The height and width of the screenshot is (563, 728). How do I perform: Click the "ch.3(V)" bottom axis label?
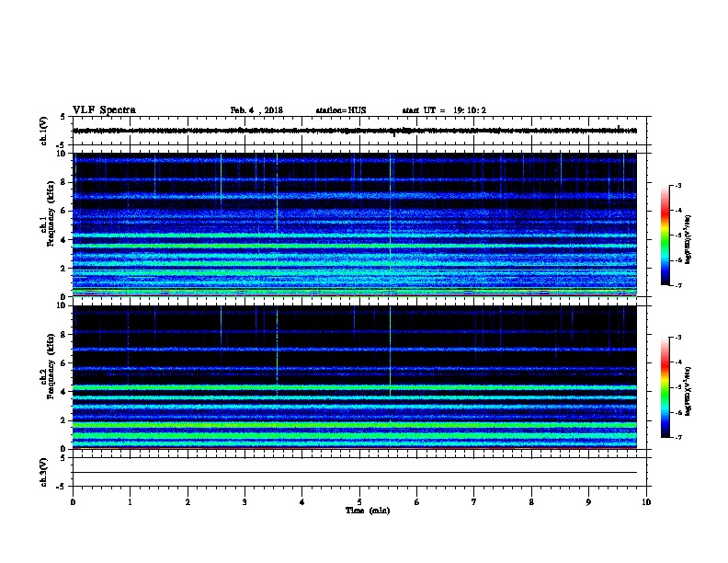(x=43, y=472)
